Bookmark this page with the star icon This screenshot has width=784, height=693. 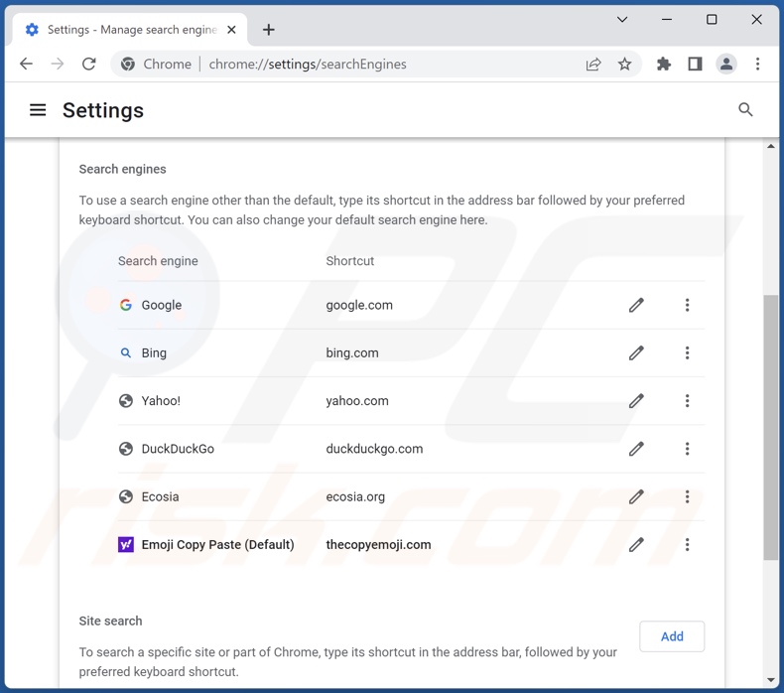(624, 65)
